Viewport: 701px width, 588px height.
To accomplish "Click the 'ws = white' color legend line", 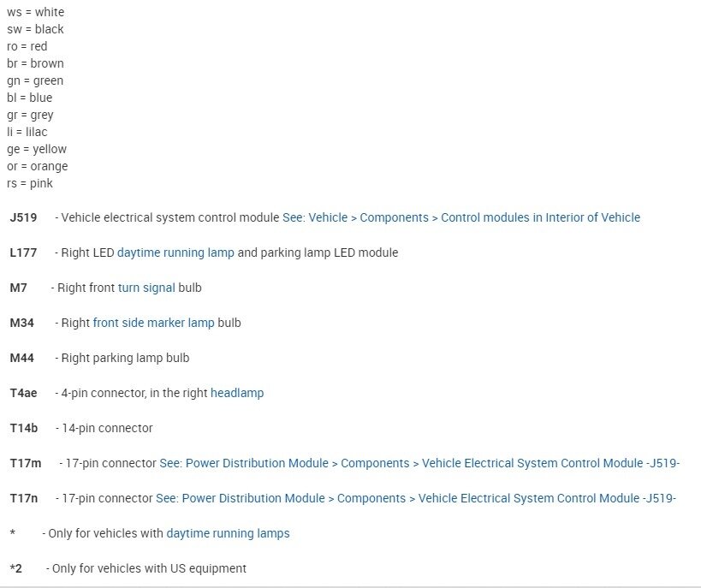I will [35, 12].
